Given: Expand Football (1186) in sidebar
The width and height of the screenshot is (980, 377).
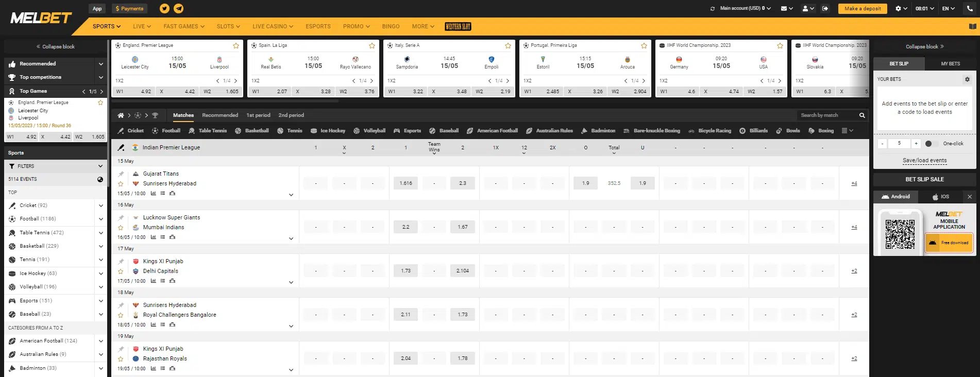Looking at the screenshot, I should point(101,219).
